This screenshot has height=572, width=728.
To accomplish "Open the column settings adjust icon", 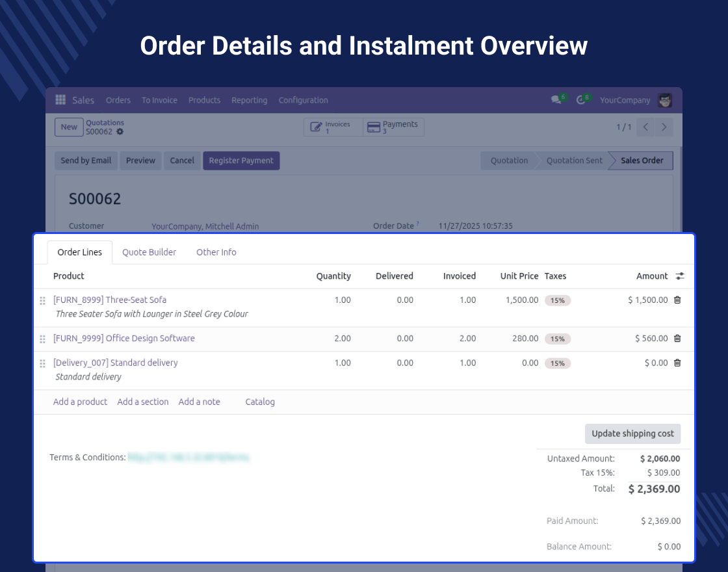I will coord(680,276).
